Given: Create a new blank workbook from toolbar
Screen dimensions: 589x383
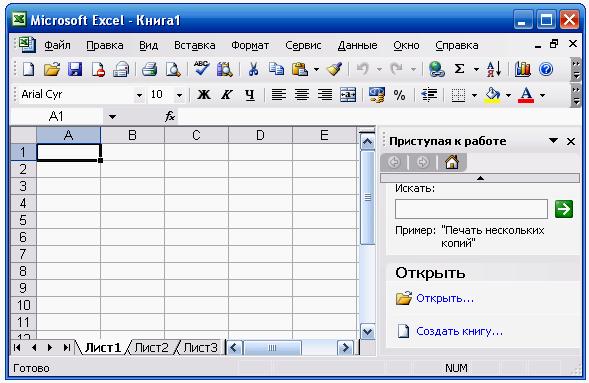Looking at the screenshot, I should (x=29, y=69).
